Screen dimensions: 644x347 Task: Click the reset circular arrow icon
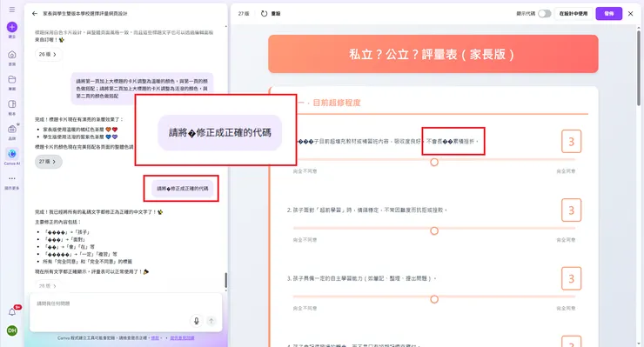[x=264, y=14]
